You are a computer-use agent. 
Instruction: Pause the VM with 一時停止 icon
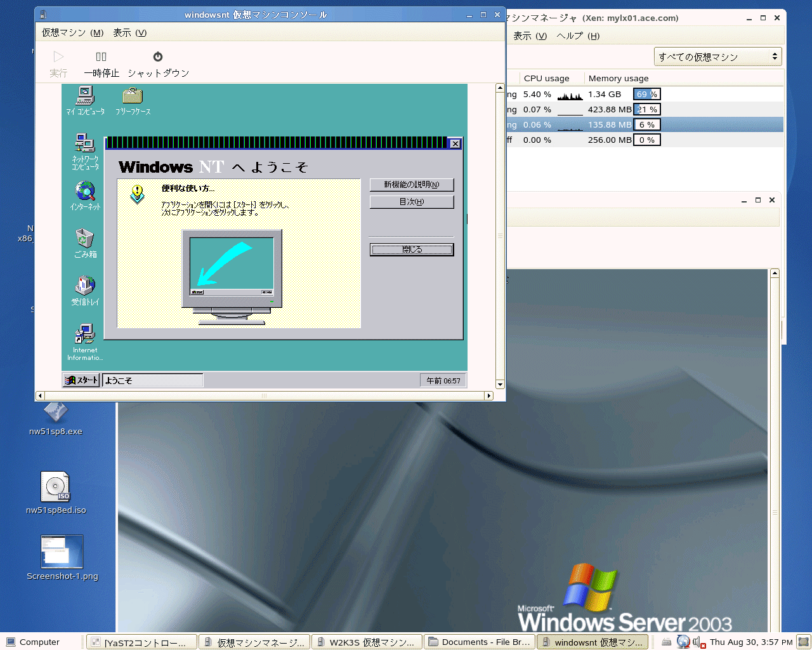click(101, 56)
